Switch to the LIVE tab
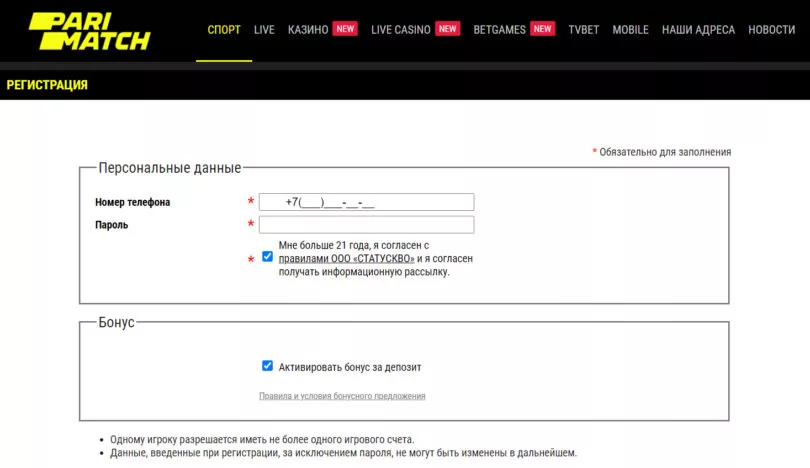The height and width of the screenshot is (468, 810). pyautogui.click(x=264, y=30)
